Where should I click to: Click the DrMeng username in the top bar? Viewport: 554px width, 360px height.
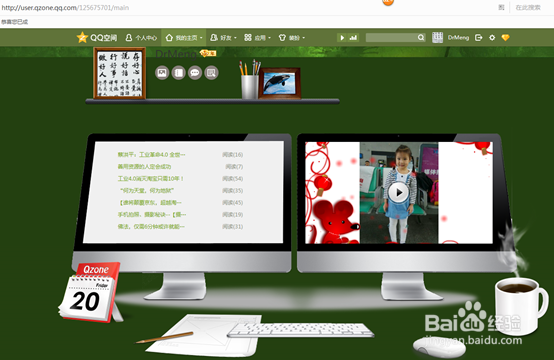pos(458,37)
